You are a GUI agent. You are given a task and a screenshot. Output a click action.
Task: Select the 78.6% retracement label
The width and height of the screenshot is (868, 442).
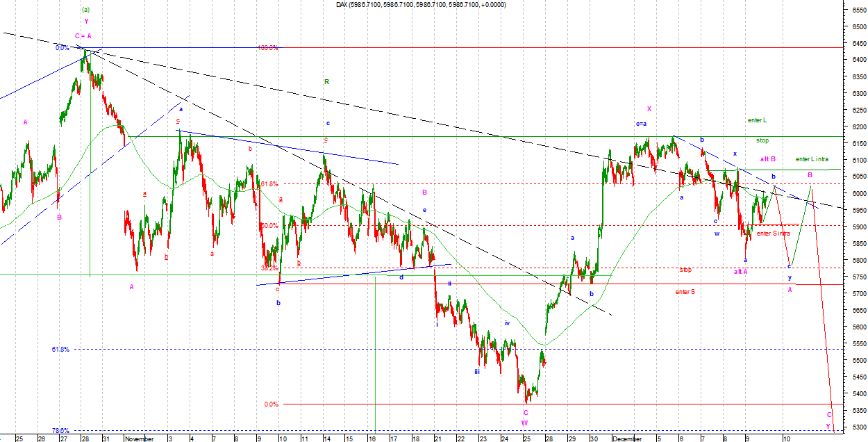(x=60, y=430)
